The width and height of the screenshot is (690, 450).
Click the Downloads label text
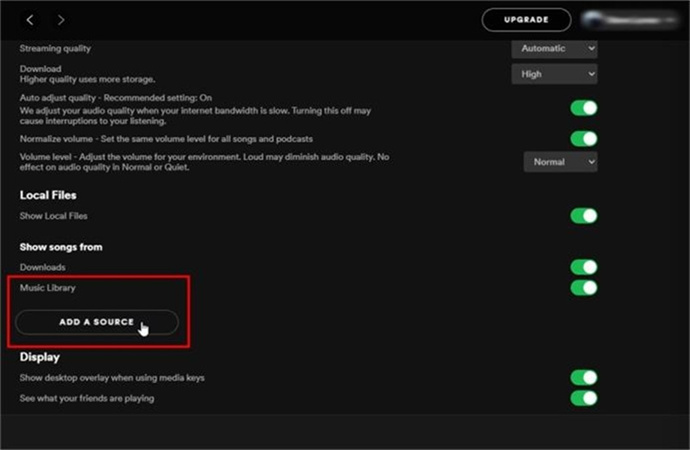pyautogui.click(x=42, y=267)
